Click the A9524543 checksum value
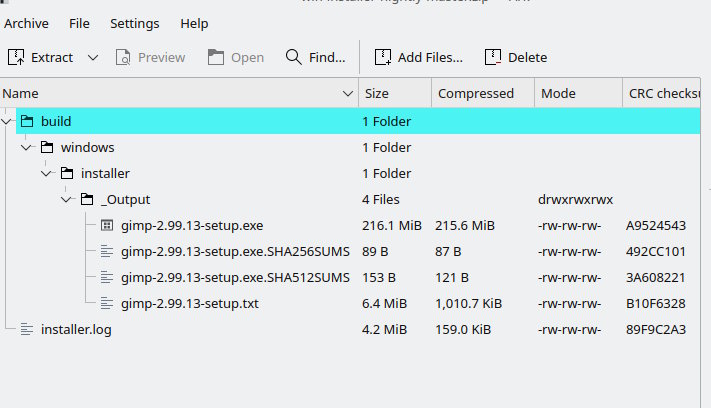Image resolution: width=711 pixels, height=408 pixels. click(x=656, y=226)
